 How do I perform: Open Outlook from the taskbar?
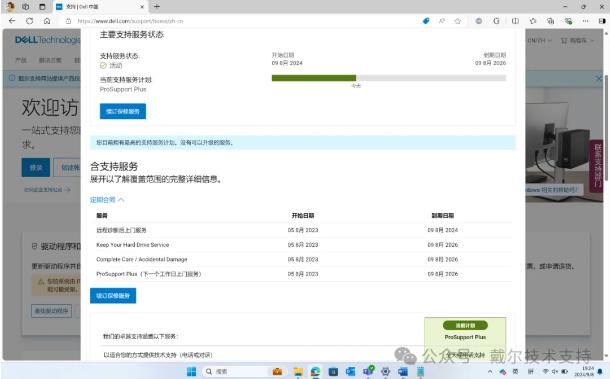(x=350, y=371)
